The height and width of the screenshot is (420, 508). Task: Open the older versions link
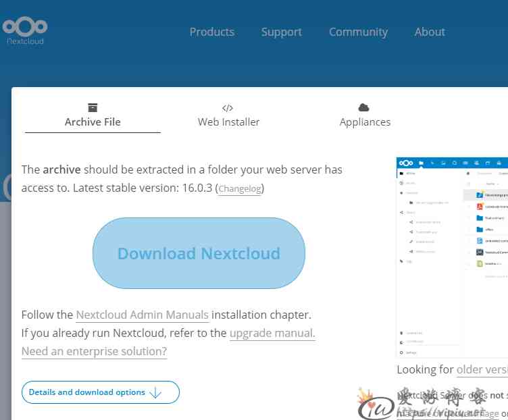coord(482,370)
